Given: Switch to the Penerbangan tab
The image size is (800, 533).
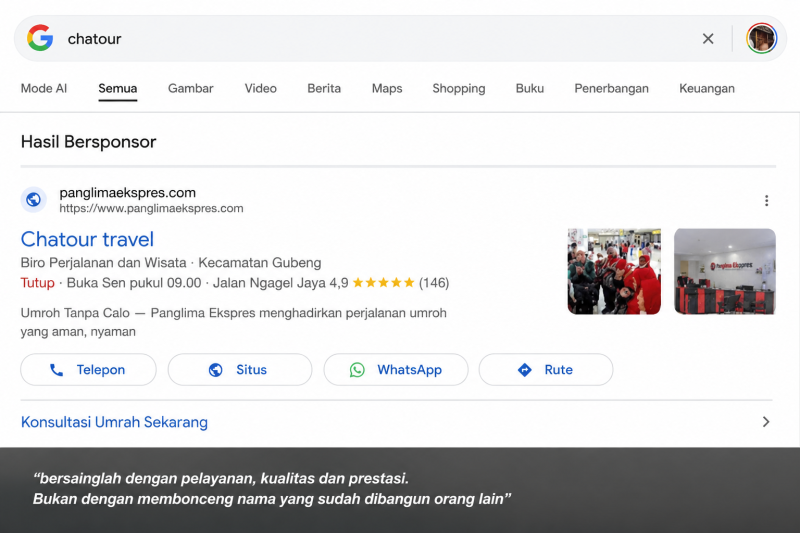Looking at the screenshot, I should (x=611, y=88).
